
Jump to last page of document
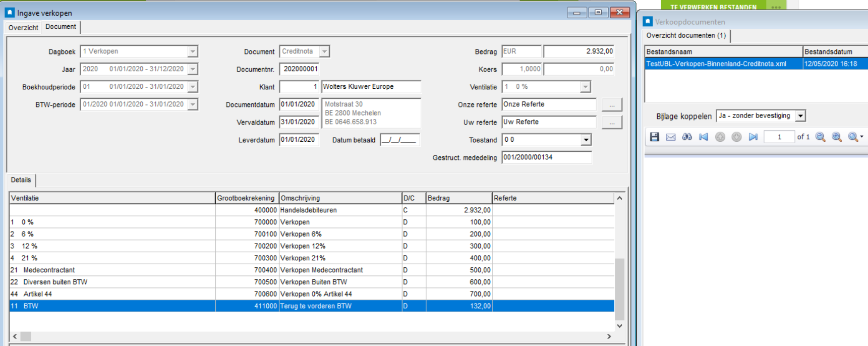point(753,137)
